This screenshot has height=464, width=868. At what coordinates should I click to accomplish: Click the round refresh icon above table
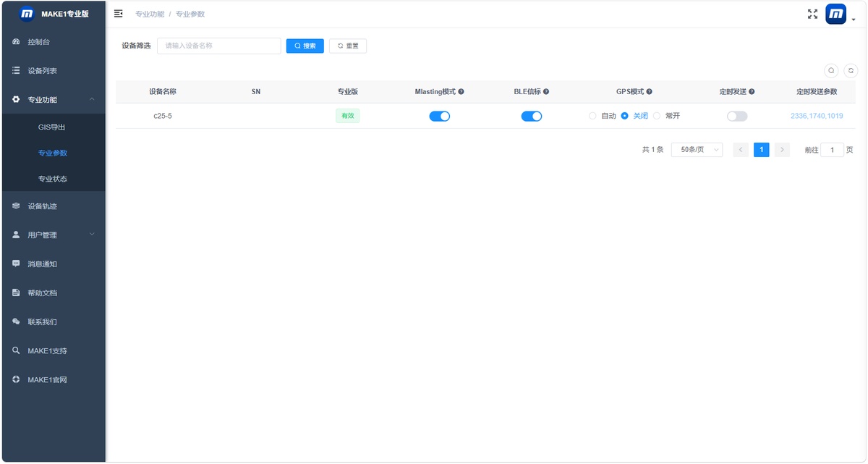[851, 70]
